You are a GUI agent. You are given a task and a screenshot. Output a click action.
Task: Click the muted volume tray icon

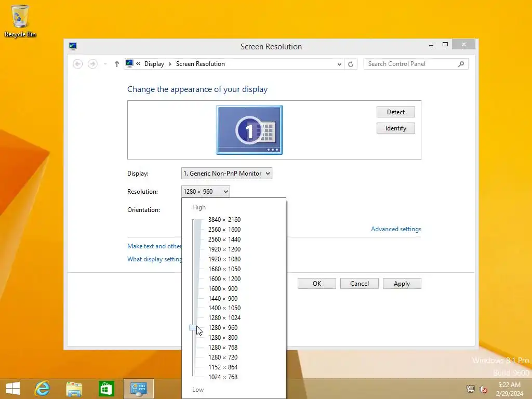(x=483, y=389)
